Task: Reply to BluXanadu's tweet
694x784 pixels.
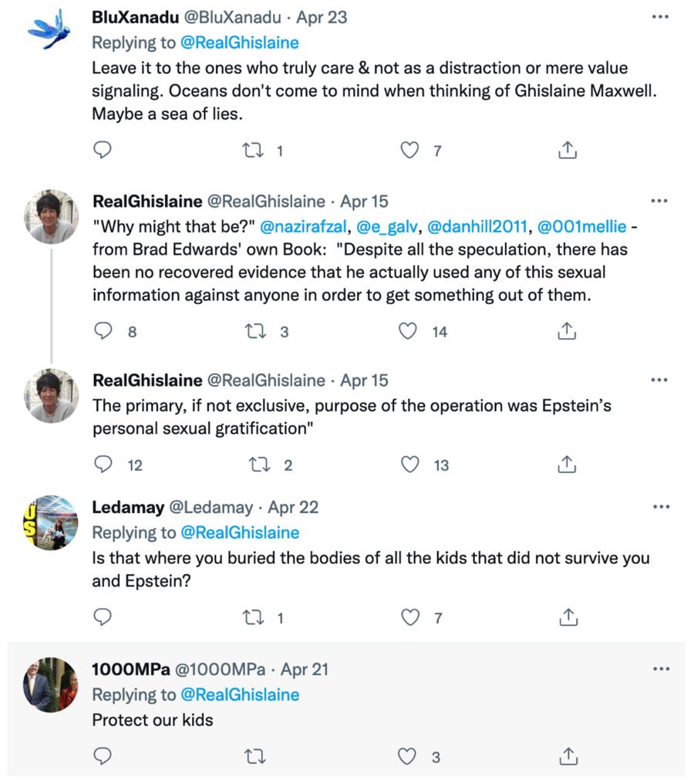Action: tap(103, 150)
